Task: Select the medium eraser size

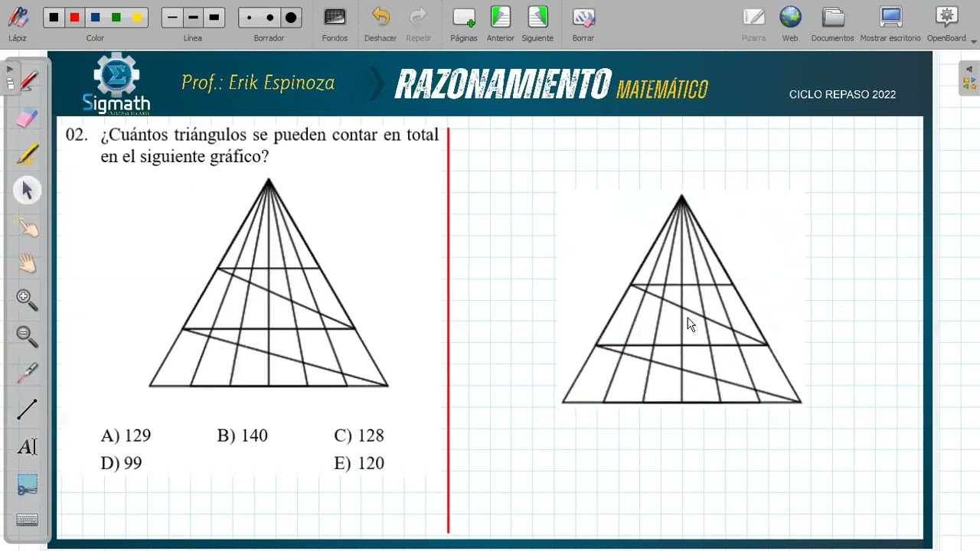Action: pyautogui.click(x=269, y=18)
